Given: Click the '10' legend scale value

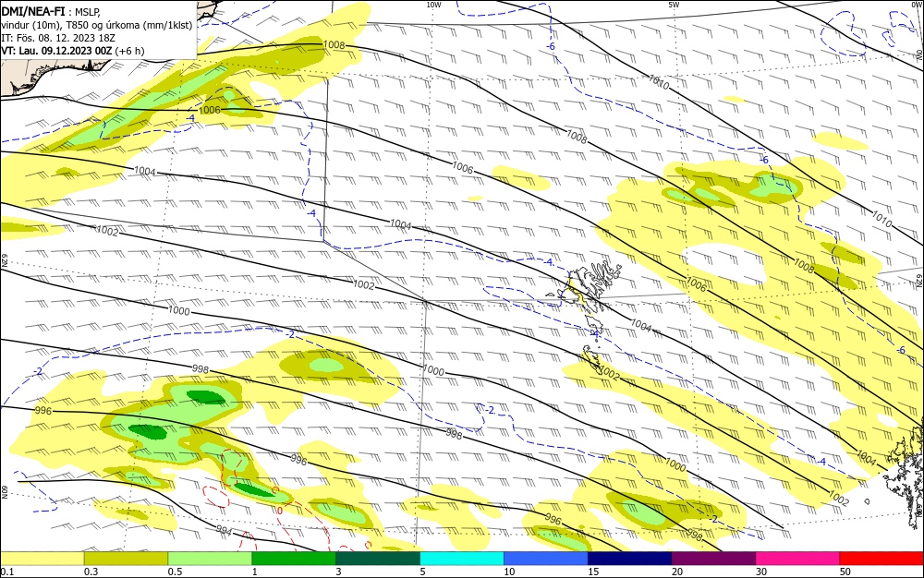Looking at the screenshot, I should tap(509, 572).
